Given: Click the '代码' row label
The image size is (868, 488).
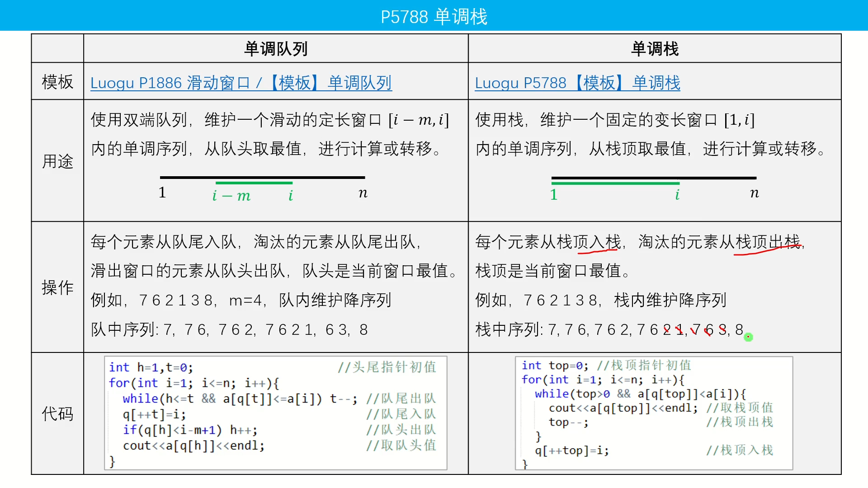Looking at the screenshot, I should [x=57, y=413].
